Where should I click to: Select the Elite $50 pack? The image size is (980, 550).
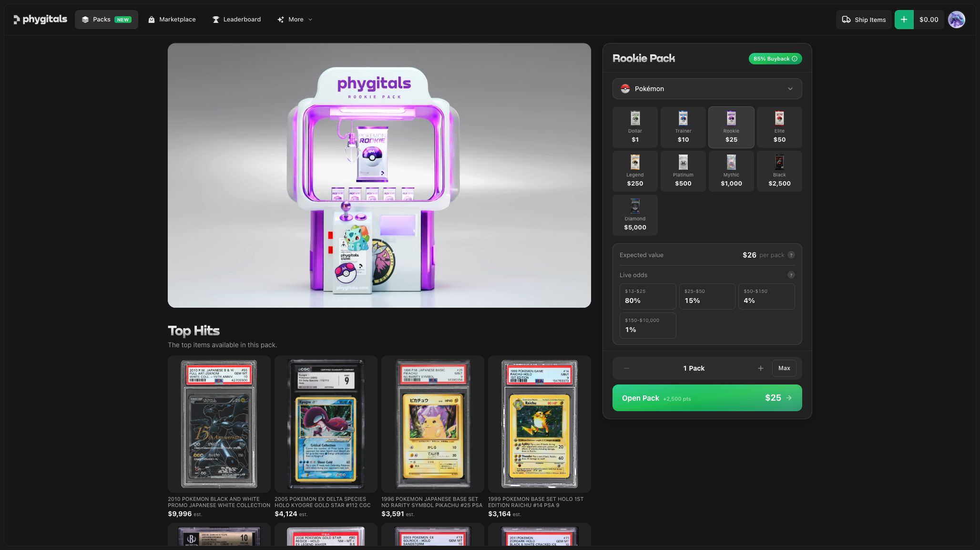tap(779, 127)
